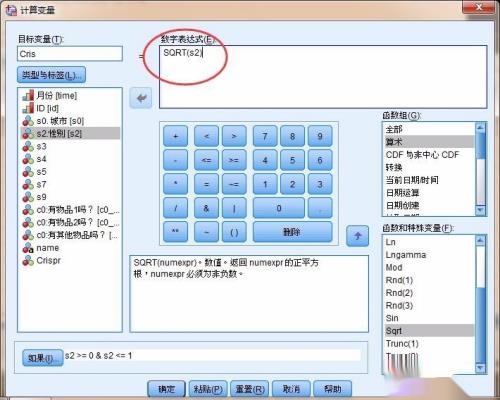Viewport: 500px width, 400px height.
Task: Choose Rnd(2) in the functions list
Action: [429, 293]
